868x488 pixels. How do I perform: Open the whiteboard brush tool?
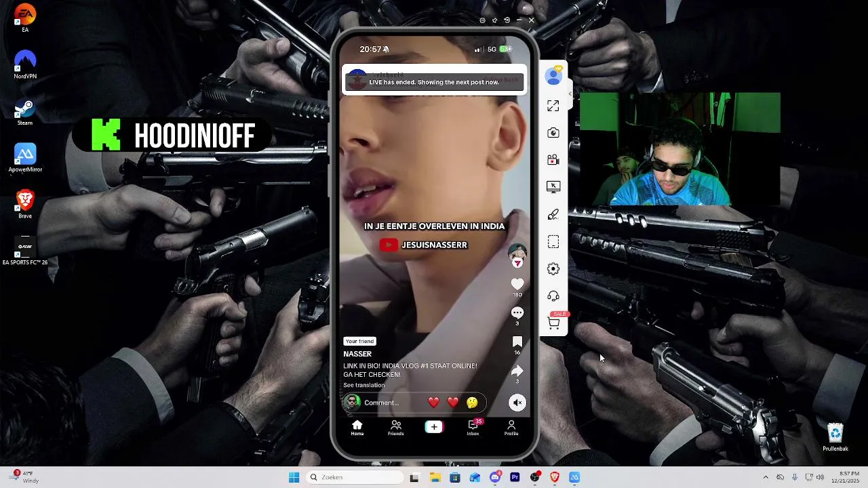coord(553,215)
